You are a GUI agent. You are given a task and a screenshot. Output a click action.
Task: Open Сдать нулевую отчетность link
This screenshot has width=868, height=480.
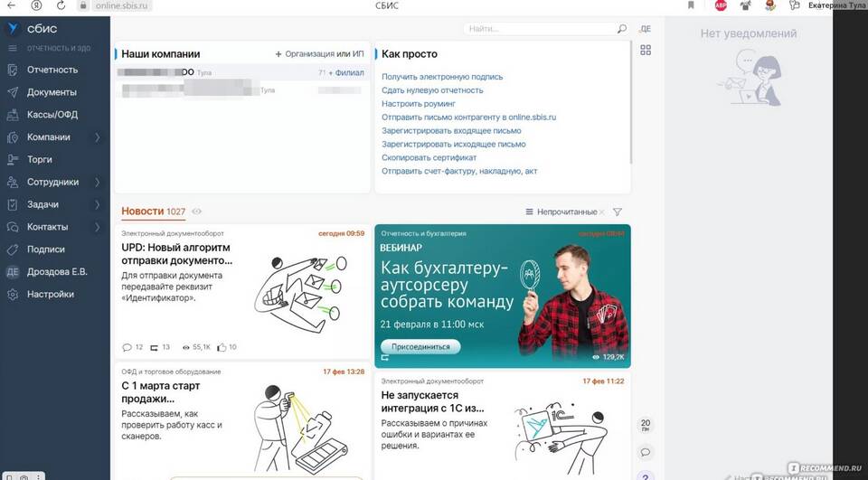point(432,90)
